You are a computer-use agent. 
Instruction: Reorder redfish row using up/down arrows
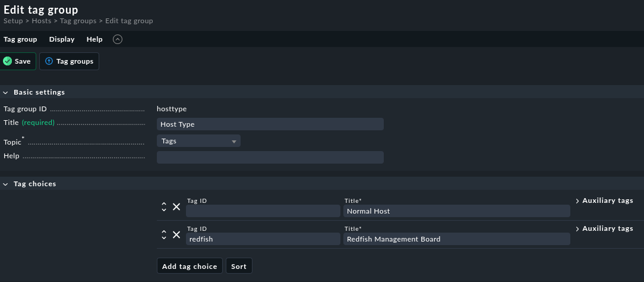(x=164, y=235)
